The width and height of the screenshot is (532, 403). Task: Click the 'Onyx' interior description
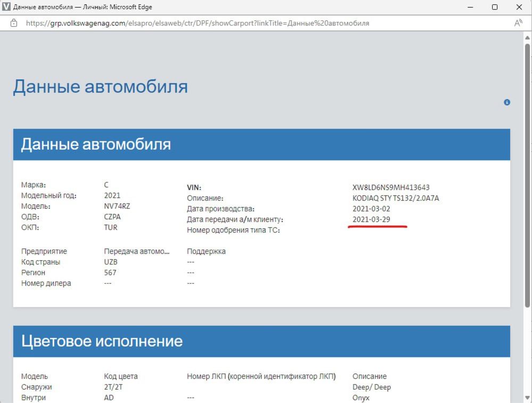(361, 398)
